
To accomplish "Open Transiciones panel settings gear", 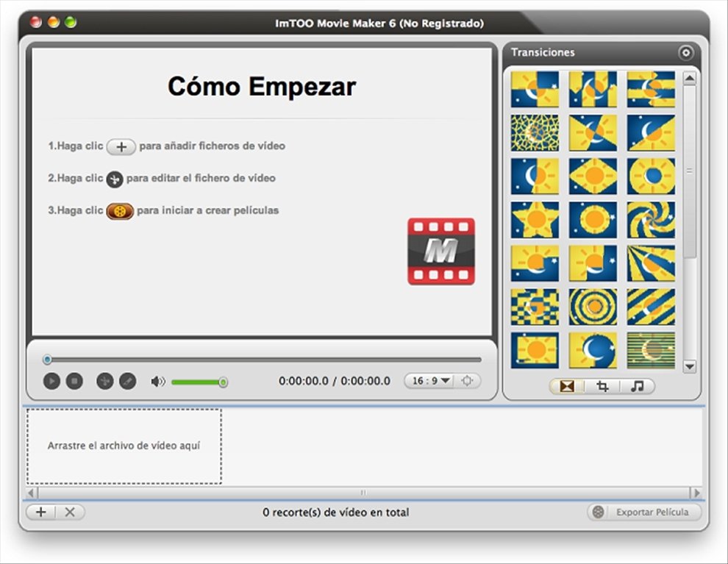I will [686, 52].
